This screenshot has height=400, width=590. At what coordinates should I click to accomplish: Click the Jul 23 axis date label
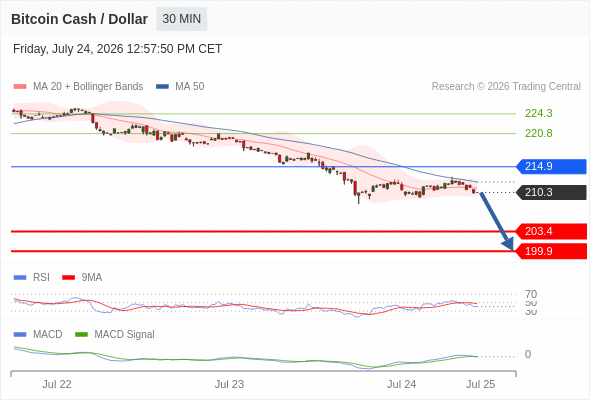coord(229,384)
